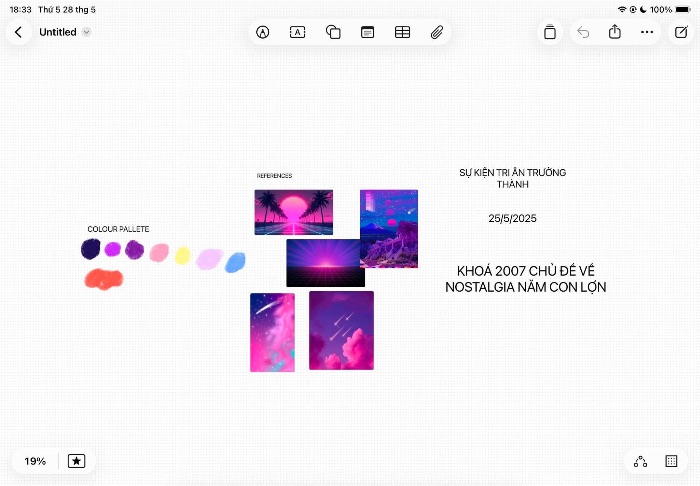Viewport: 700px width, 486px height.
Task: Select the bright magenta-purple swatch
Action: coord(112,249)
